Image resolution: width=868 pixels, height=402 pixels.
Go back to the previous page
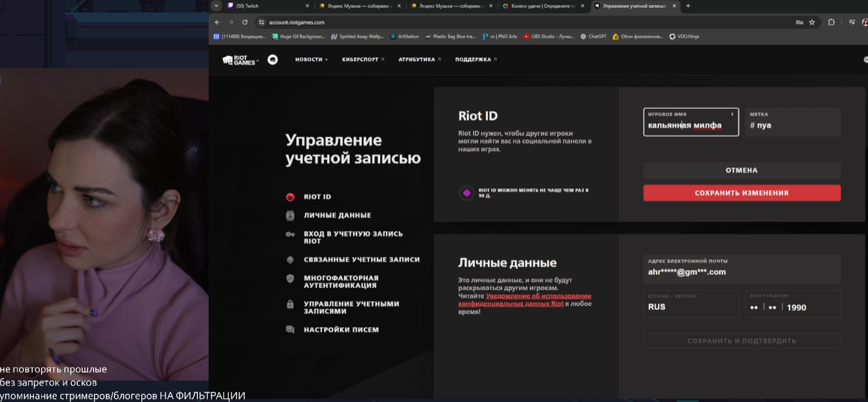pyautogui.click(x=217, y=22)
